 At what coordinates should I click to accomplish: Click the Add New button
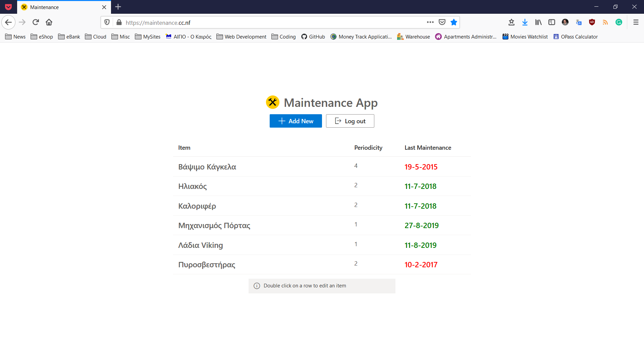(296, 121)
